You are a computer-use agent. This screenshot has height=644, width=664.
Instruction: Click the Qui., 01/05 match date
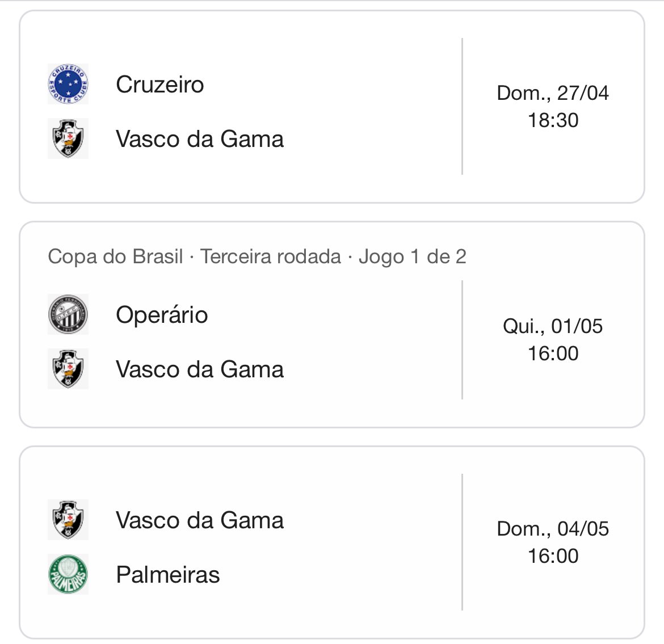[553, 326]
